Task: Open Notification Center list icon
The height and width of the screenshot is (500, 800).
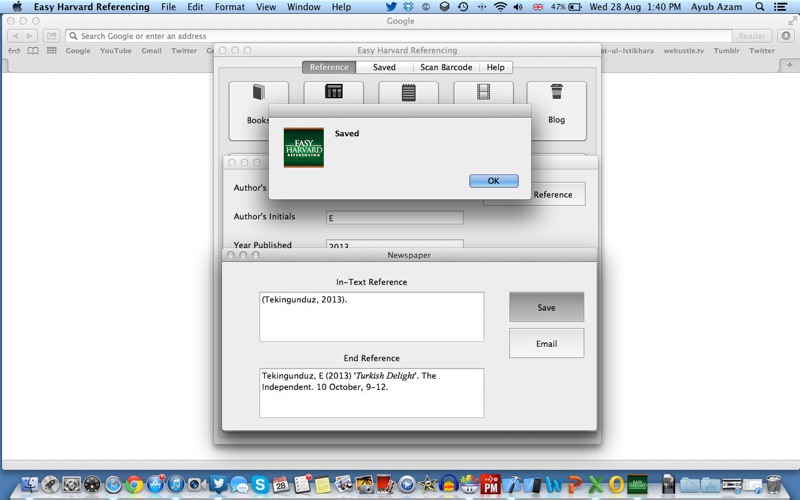Action: (780, 7)
